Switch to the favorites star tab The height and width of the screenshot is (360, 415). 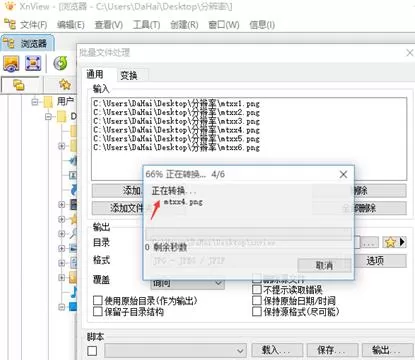click(65, 85)
